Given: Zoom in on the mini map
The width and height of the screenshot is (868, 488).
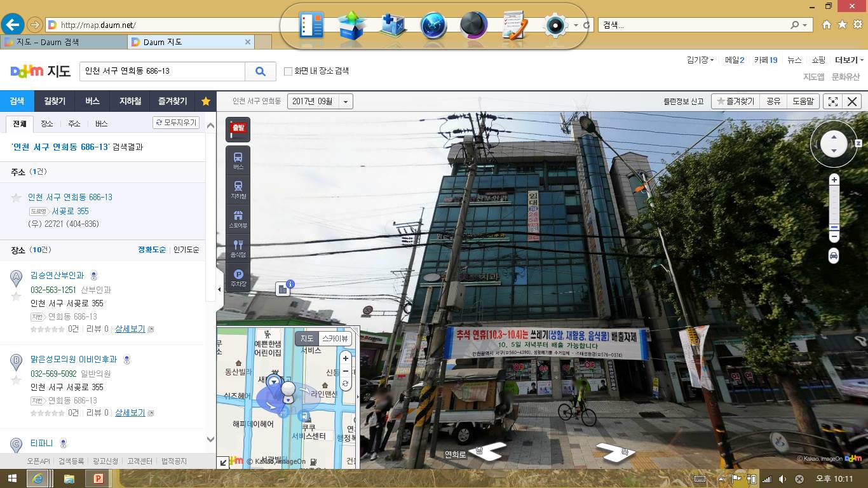Looking at the screenshot, I should [x=346, y=358].
